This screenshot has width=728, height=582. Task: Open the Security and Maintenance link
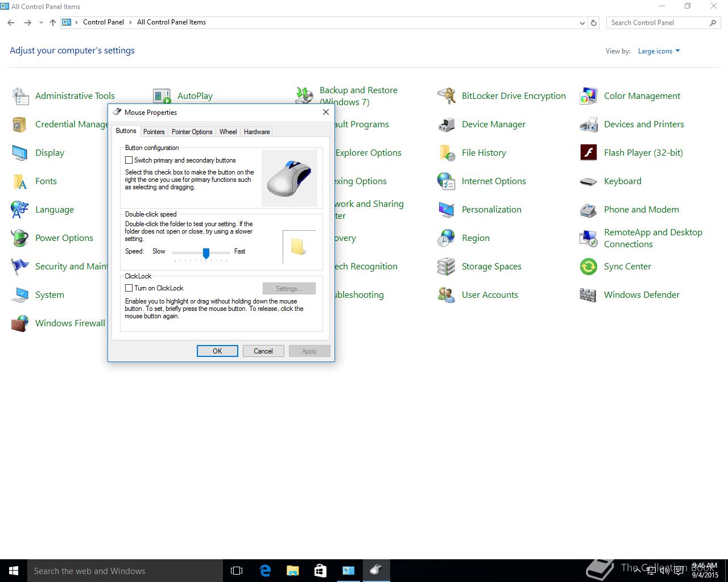pos(71,267)
